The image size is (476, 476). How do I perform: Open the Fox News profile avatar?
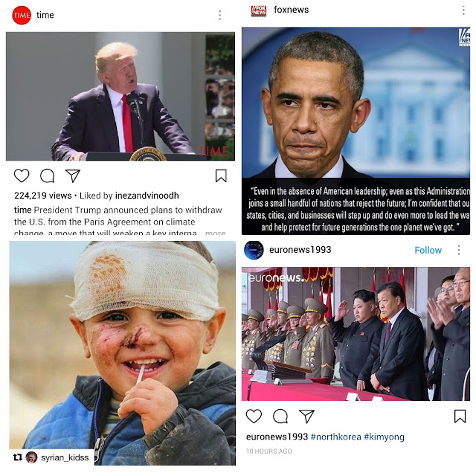[x=258, y=10]
